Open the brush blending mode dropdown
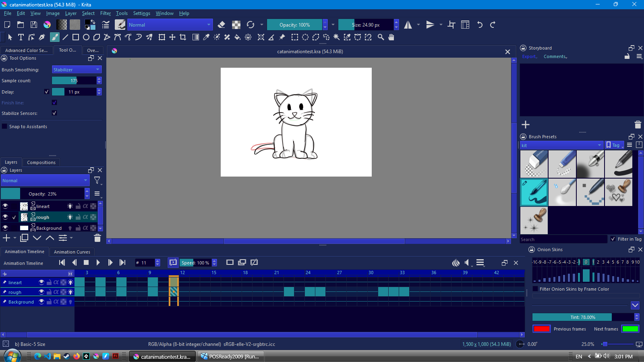 (x=170, y=25)
